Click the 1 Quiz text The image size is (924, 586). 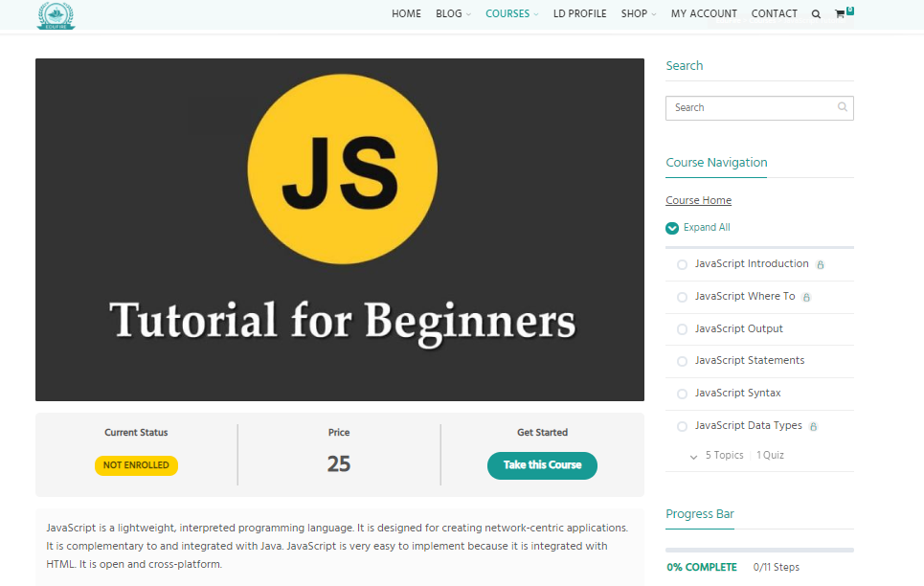tap(770, 455)
